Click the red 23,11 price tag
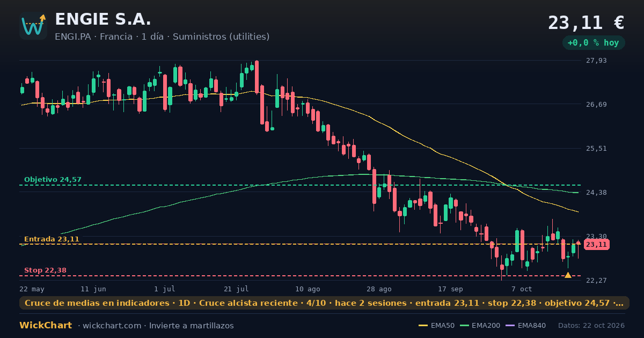 (596, 245)
